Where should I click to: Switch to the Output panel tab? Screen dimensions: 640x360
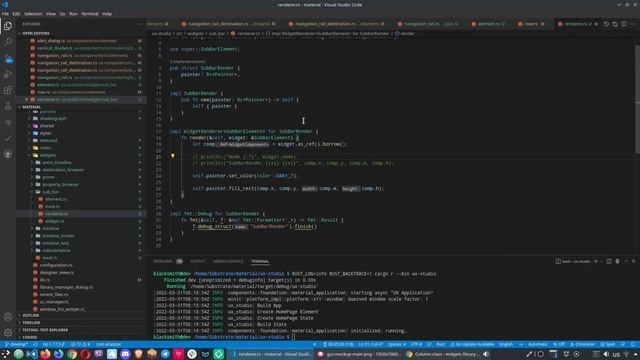(198, 262)
